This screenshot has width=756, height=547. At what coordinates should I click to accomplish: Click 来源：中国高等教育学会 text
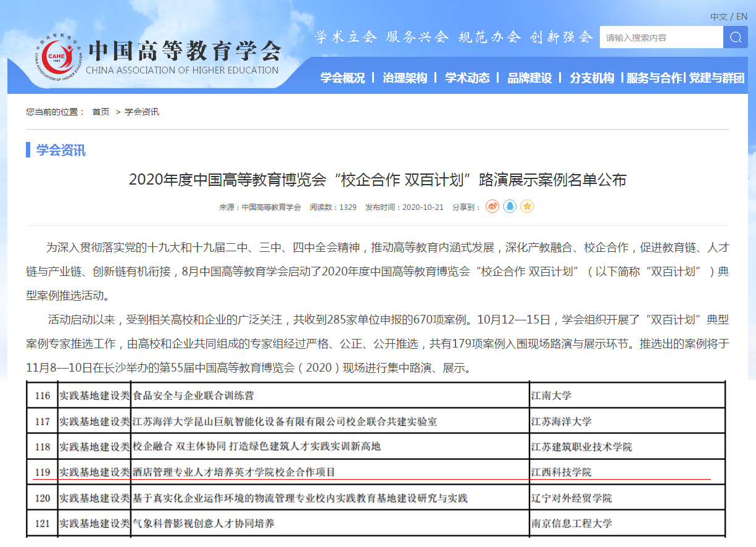(260, 207)
